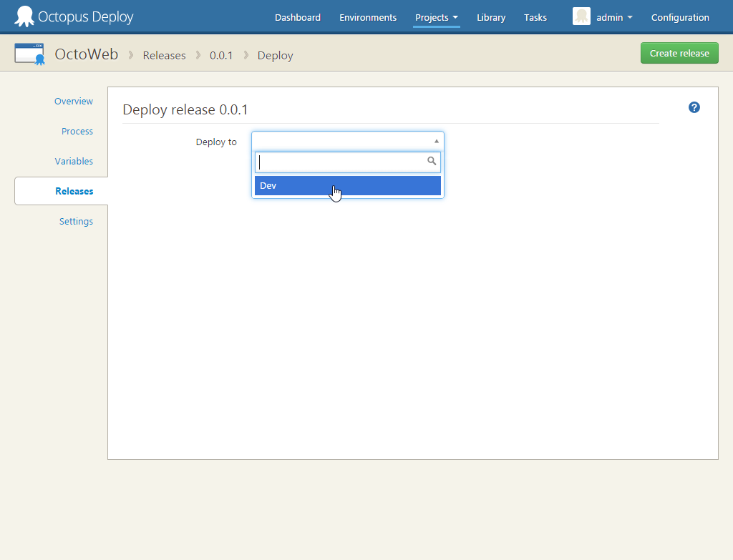Screen dimensions: 733x560
Task: Go to the Dashboard menu item
Action: pyautogui.click(x=297, y=17)
